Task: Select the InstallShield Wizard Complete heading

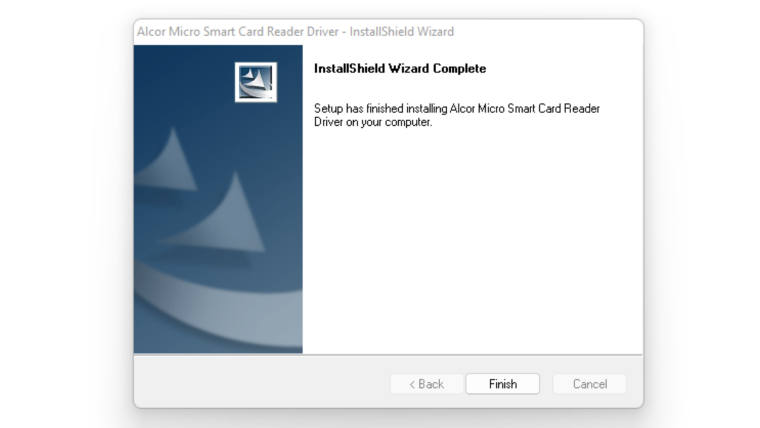Action: pyautogui.click(x=400, y=68)
